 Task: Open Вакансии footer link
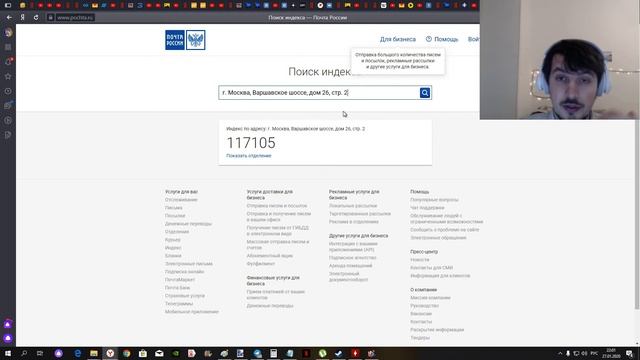[x=421, y=314]
